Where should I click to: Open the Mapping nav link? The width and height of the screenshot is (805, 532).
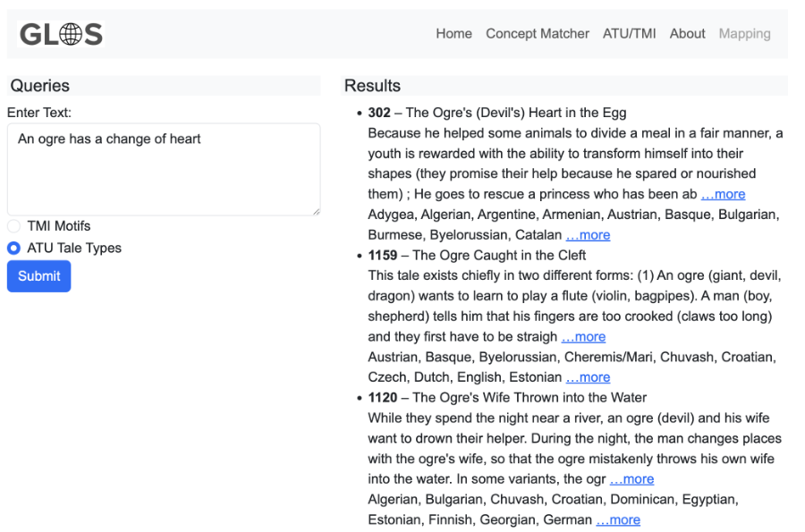click(x=744, y=34)
